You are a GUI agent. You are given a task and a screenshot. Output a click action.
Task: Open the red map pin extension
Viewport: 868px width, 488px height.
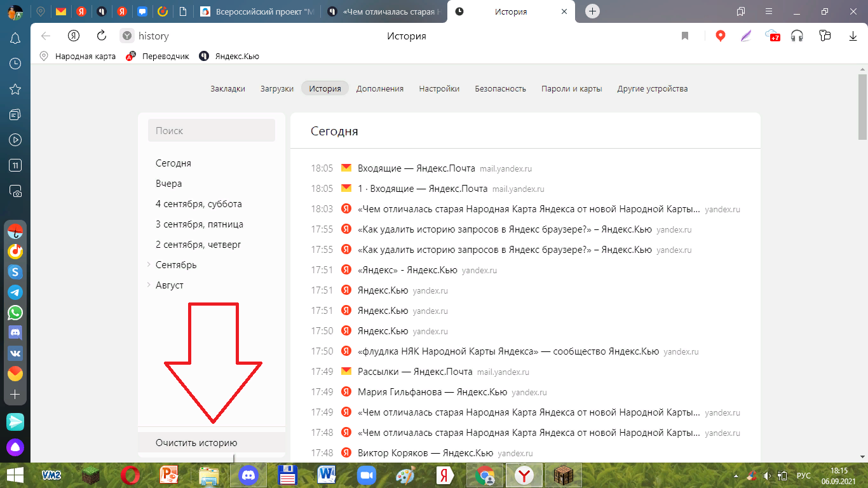click(720, 36)
